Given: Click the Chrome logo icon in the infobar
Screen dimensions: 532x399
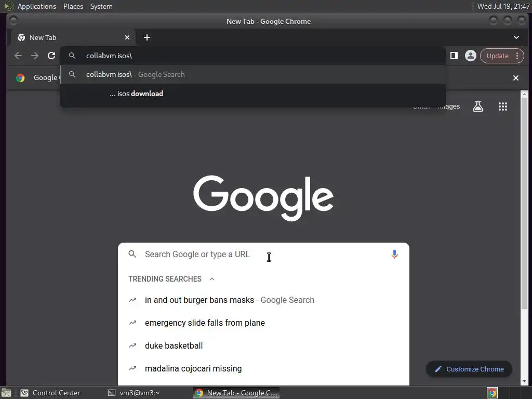Looking at the screenshot, I should coord(20,78).
